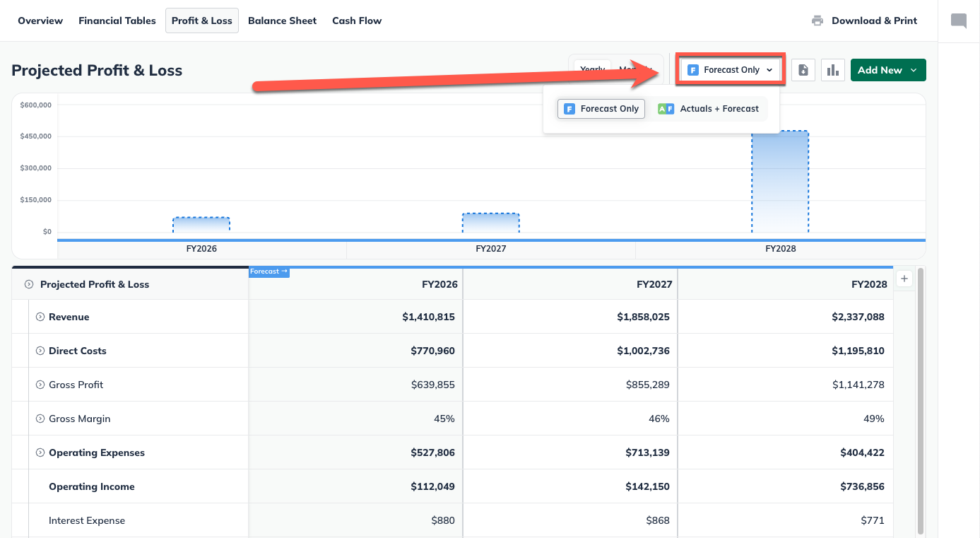Viewport: 980px width, 538px height.
Task: Click the Gross Profit FY2028 value $1,141,278
Action: pos(859,385)
